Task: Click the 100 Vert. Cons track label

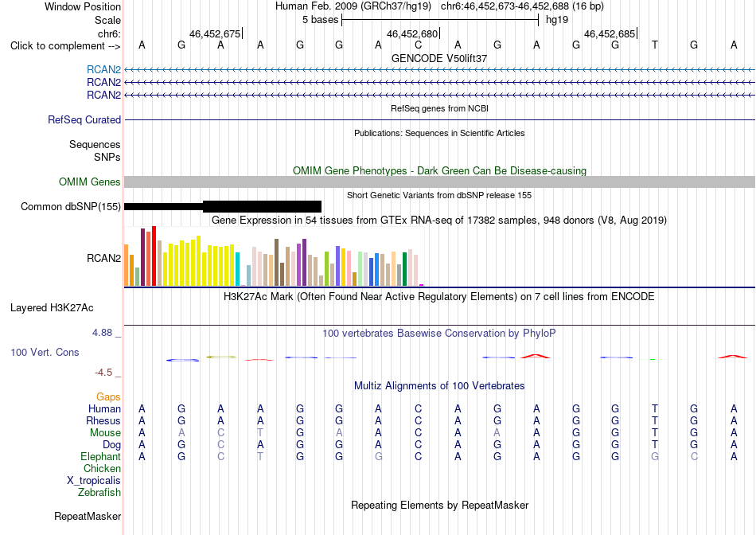Action: click(x=45, y=352)
